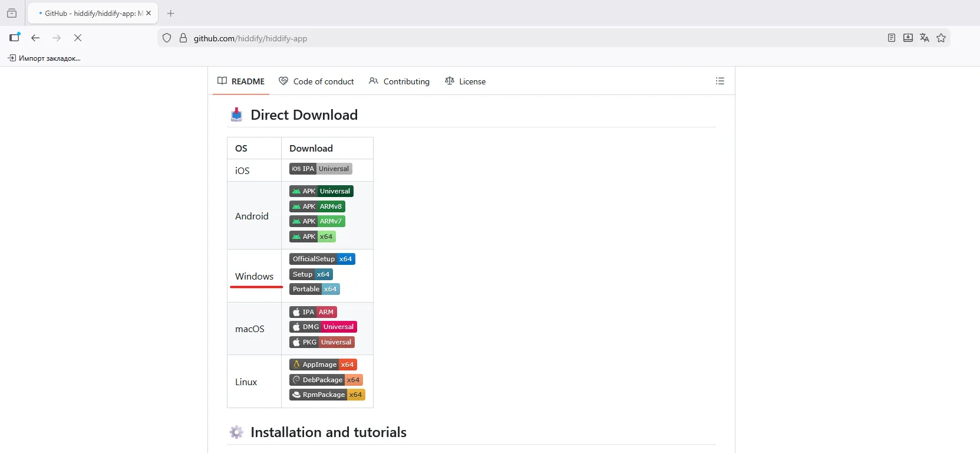Click the save-to-downloads icon in address bar
Image resolution: width=980 pixels, height=453 pixels.
(x=908, y=38)
